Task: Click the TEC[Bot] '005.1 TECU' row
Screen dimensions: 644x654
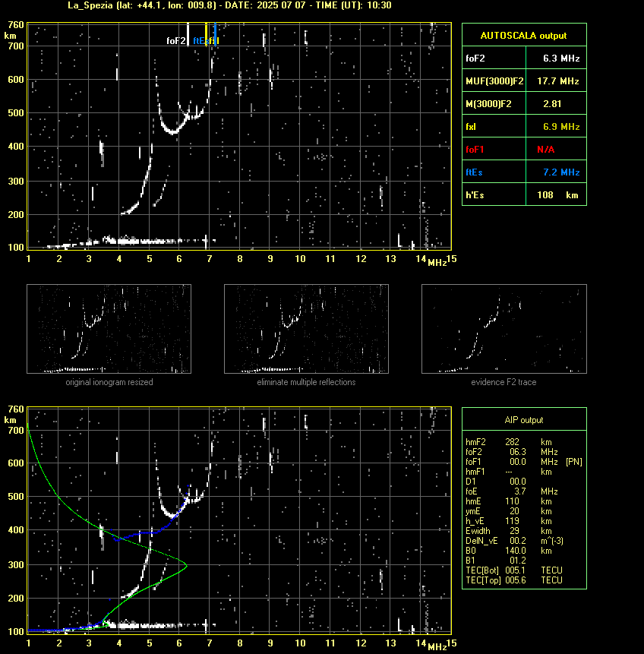Action: [514, 570]
